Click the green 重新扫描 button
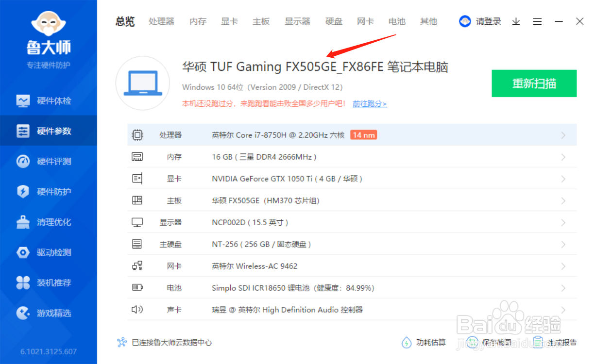Image resolution: width=595 pixels, height=364 pixels. 534,83
